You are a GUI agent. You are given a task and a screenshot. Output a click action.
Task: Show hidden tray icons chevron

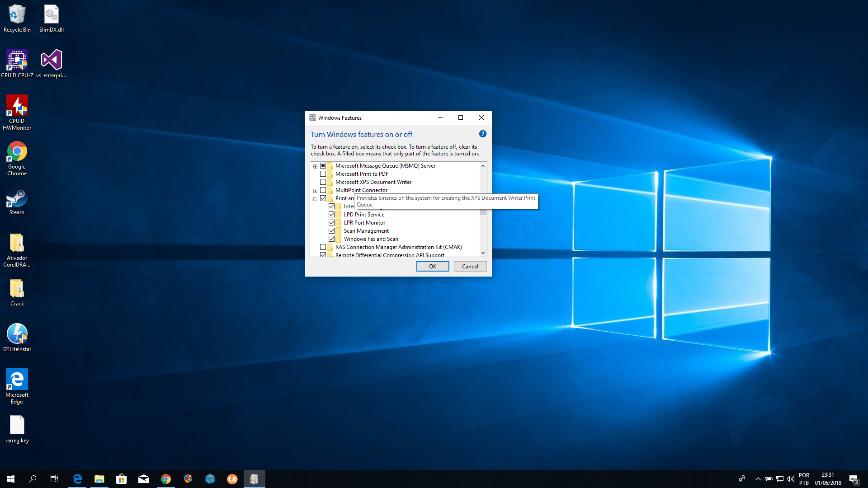click(758, 479)
